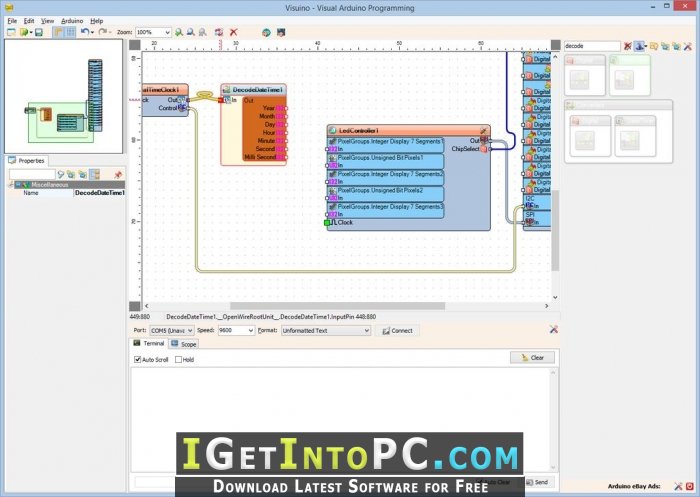Click the Connect button
Viewport: 700px width, 497px height.
[397, 330]
